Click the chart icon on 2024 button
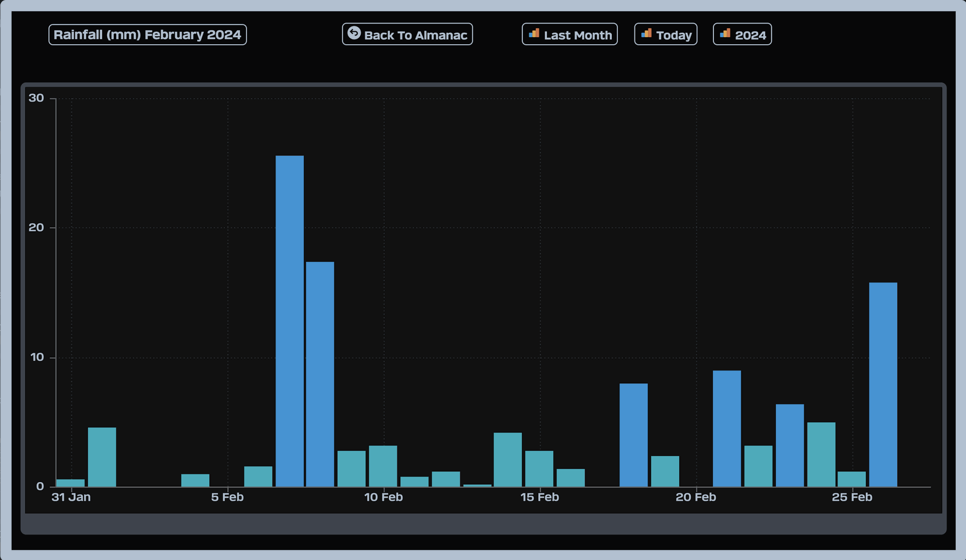Image resolution: width=966 pixels, height=560 pixels. pos(725,34)
